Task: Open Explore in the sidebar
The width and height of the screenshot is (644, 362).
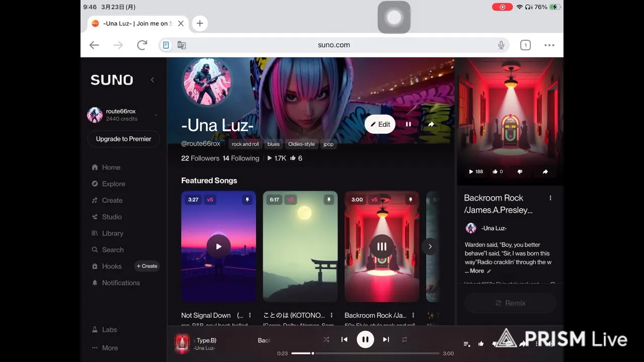Action: (109, 184)
